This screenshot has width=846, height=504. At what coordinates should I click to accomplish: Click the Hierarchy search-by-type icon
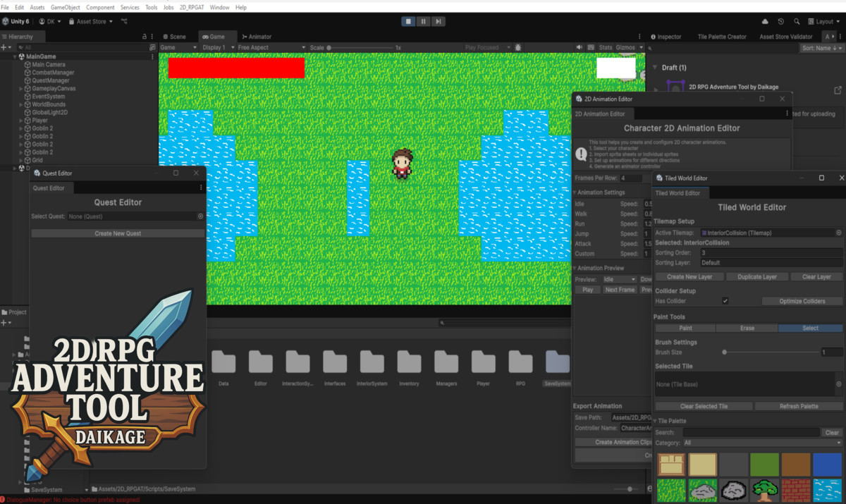[x=152, y=47]
